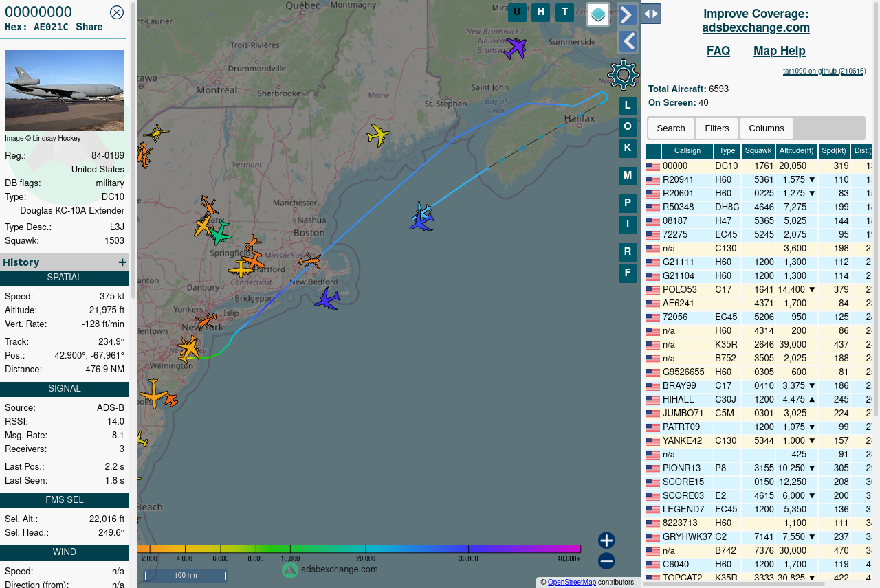Open the settings gear on the map

click(x=624, y=75)
